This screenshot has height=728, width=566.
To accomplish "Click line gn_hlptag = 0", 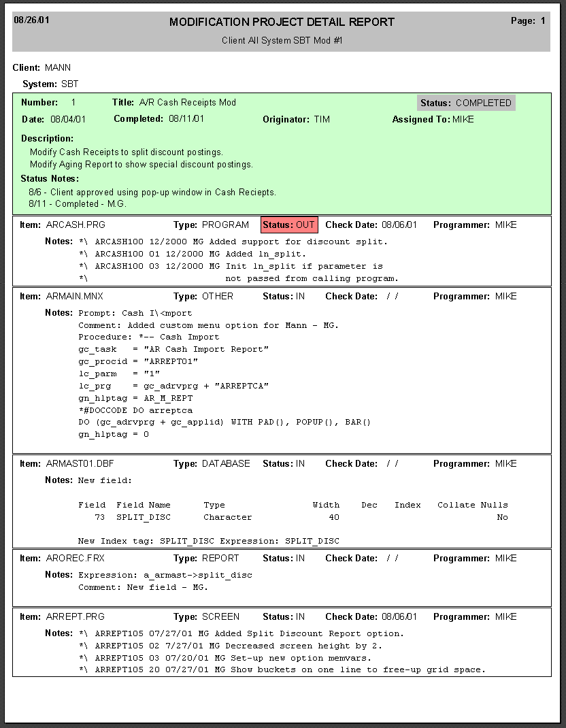I will [114, 435].
